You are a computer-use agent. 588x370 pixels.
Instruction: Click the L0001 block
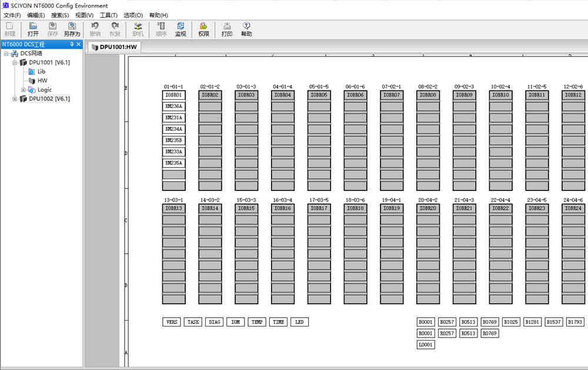pos(426,345)
